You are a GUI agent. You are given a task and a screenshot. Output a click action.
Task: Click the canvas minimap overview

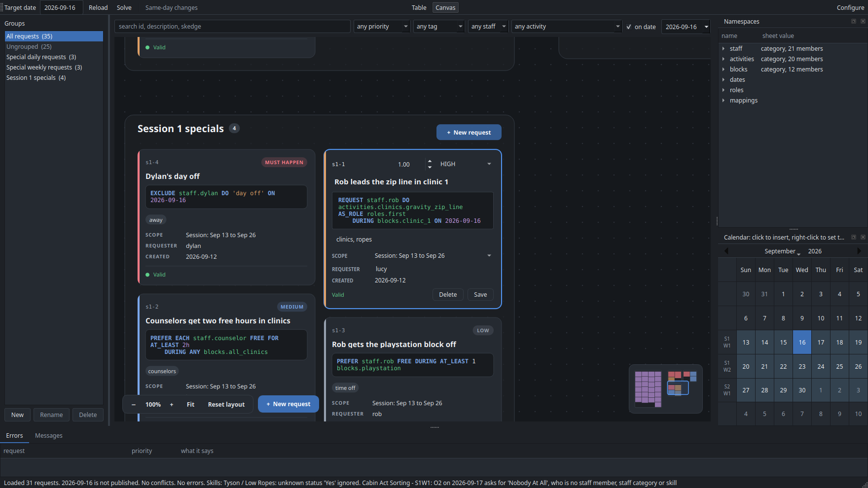(666, 388)
